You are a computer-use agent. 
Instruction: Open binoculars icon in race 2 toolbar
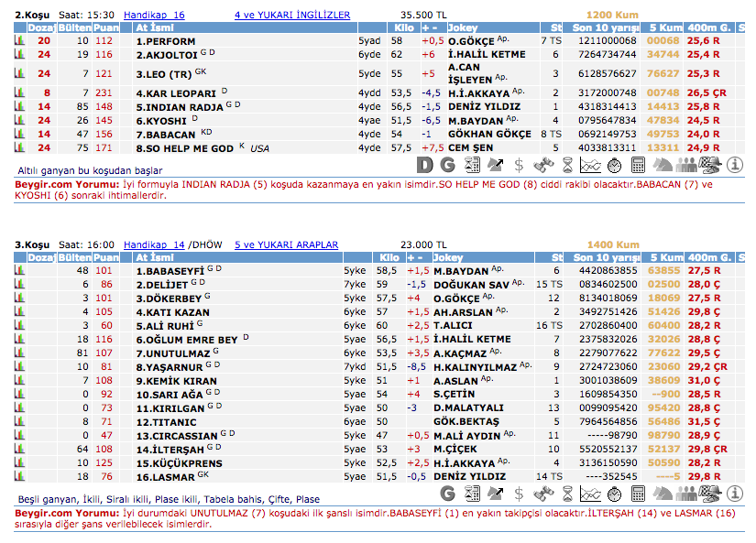click(x=543, y=165)
